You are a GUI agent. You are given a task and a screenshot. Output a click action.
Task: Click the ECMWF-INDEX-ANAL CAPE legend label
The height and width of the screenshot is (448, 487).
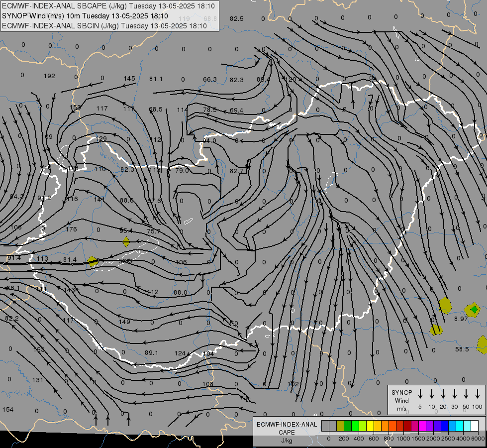pos(287,429)
